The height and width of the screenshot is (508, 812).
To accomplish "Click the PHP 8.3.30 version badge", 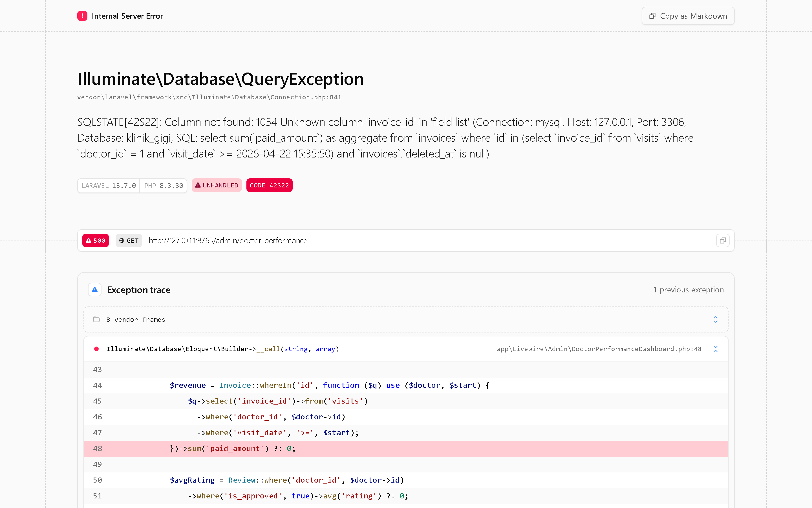I will point(164,185).
